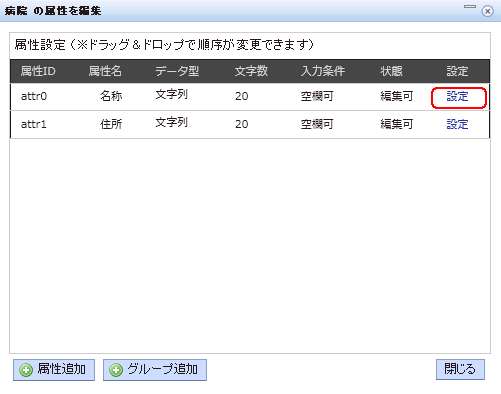Click the 設定 column header

point(457,71)
